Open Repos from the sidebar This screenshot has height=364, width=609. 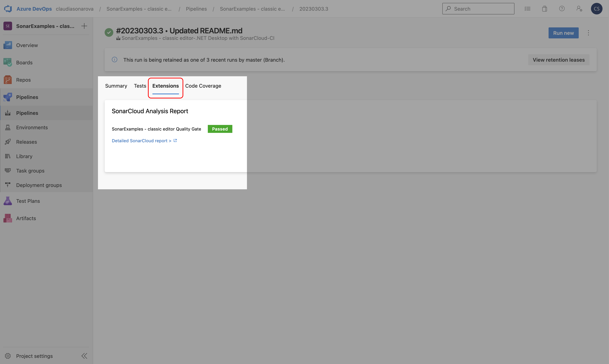coord(46,80)
